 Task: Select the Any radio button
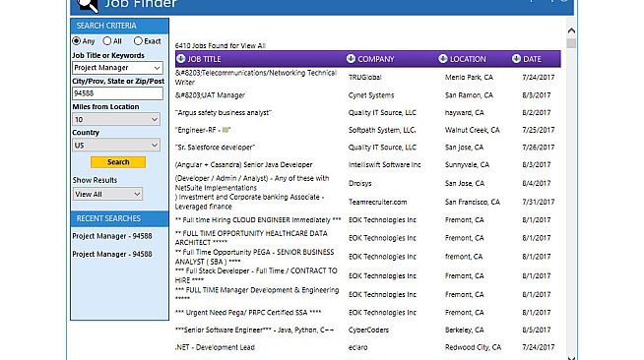pyautogui.click(x=77, y=41)
